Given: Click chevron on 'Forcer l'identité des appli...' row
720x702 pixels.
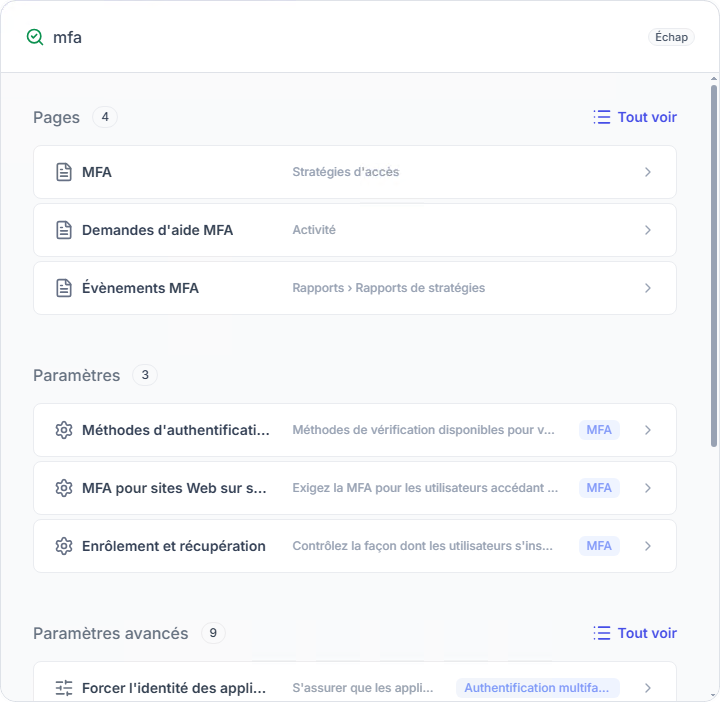Looking at the screenshot, I should point(647,688).
